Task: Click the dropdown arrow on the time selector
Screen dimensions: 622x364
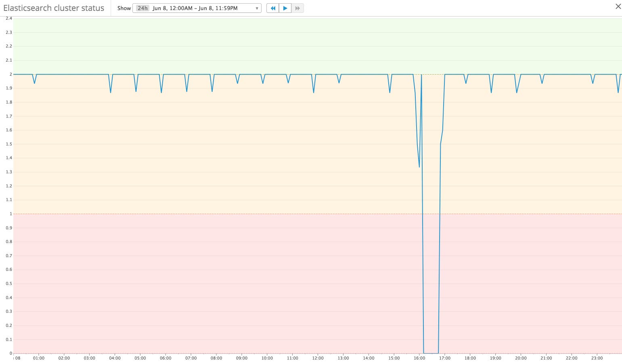Action: (x=257, y=8)
